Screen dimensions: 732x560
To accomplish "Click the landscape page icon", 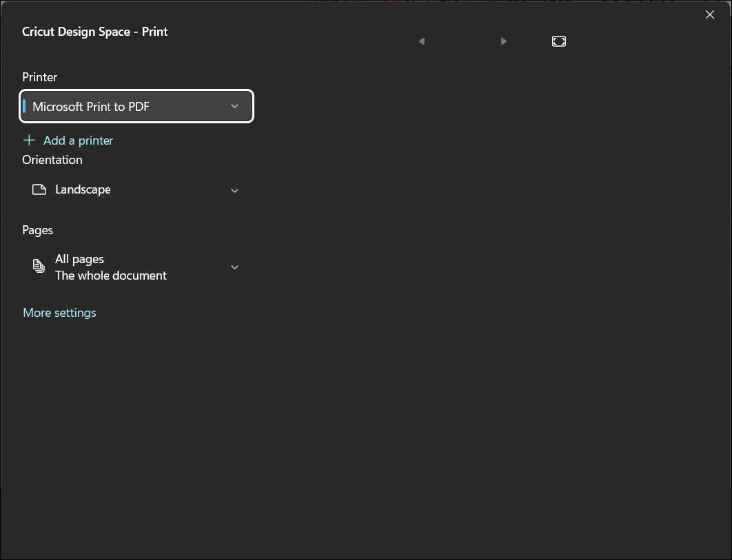I will coord(39,189).
